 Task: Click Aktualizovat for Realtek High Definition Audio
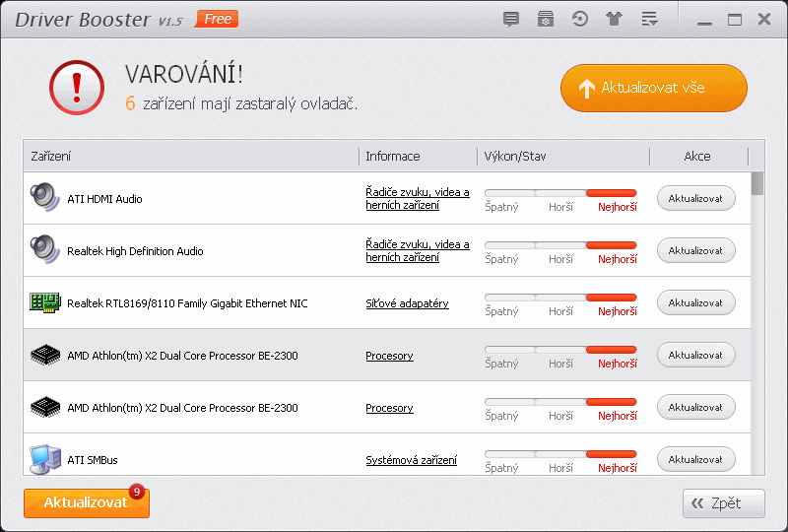pyautogui.click(x=696, y=250)
